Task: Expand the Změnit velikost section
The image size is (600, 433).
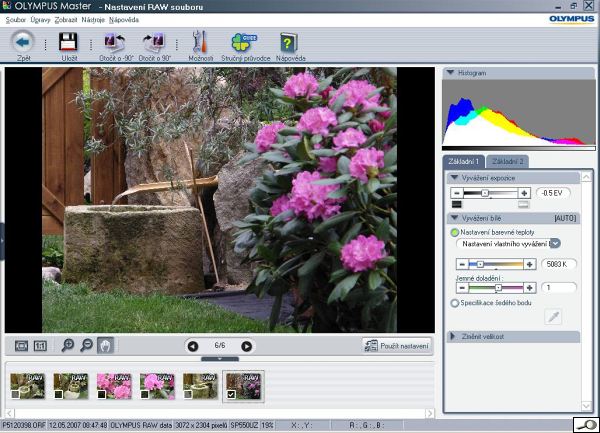Action: [x=452, y=337]
